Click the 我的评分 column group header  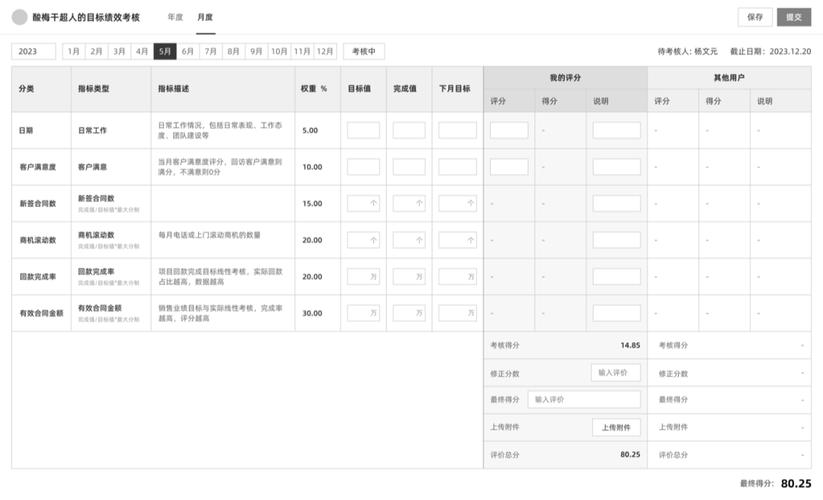(565, 78)
